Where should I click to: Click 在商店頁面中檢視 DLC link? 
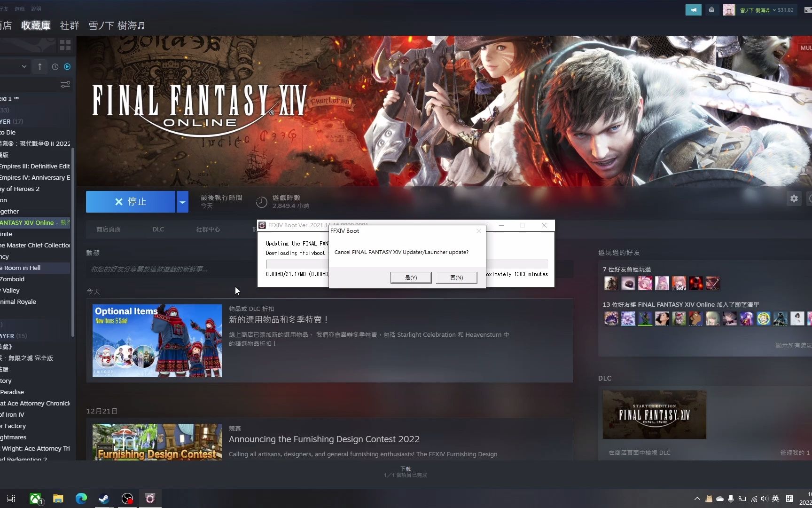[640, 452]
